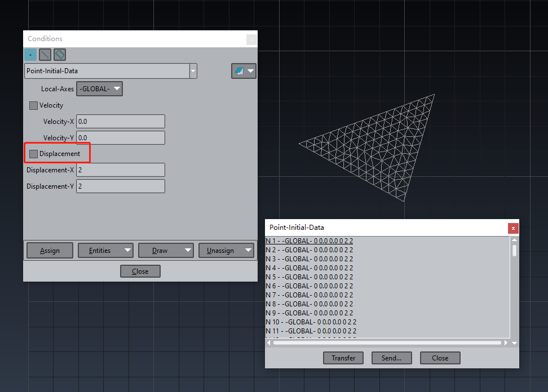Screen dimensions: 548x392
Task: Click the up scroll arrow in data list
Action: point(514,240)
